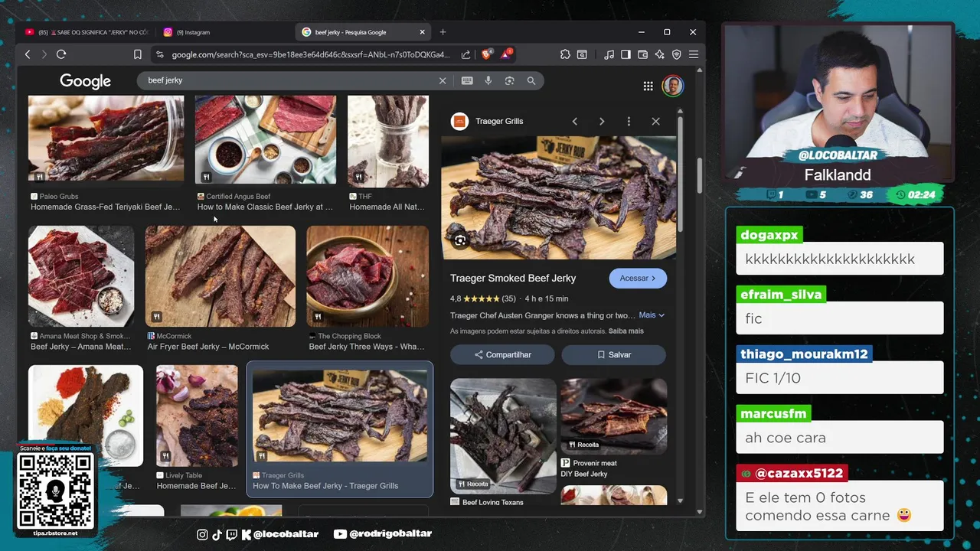Open the browser hamburger main menu
Image resolution: width=980 pixels, height=551 pixels.
(693, 54)
